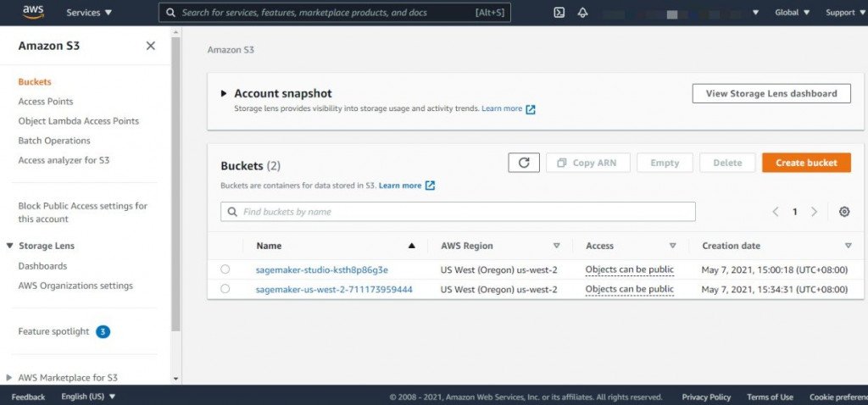Click Objects can be public for sagemaker-studio-ksth8p86g3e
The height and width of the screenshot is (405, 868).
[x=630, y=270]
